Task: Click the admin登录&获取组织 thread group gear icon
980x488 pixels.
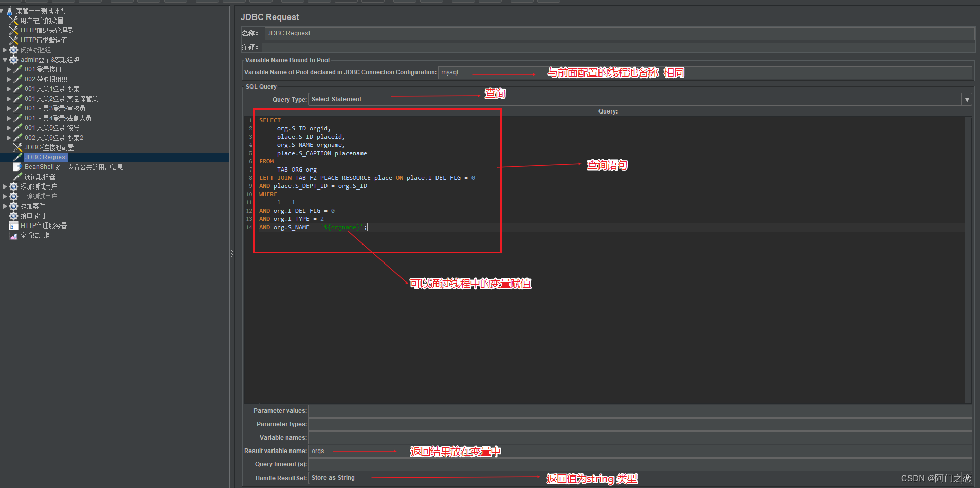Action: [14, 60]
